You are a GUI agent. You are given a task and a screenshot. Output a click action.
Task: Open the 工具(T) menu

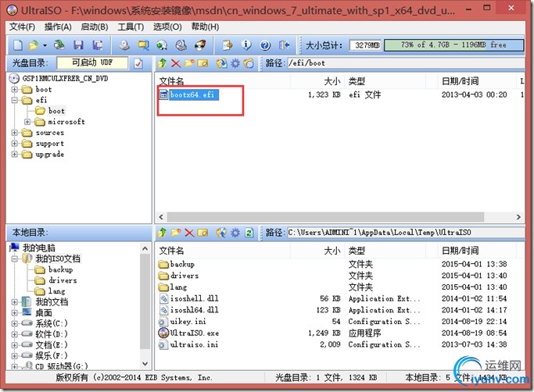pos(131,27)
